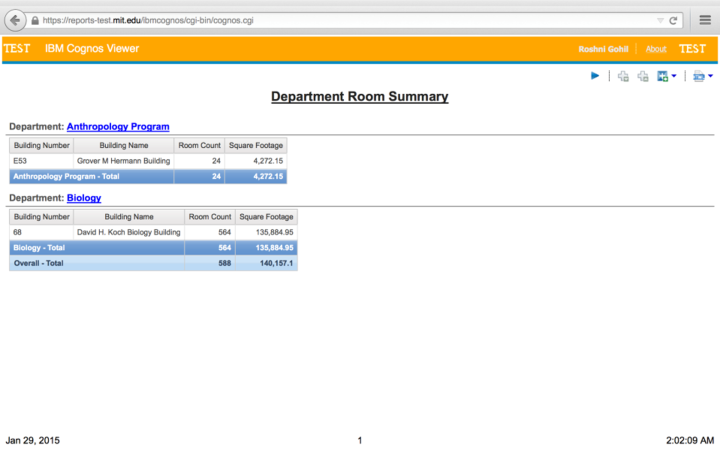The image size is (720, 450).
Task: Click the view format icon
Action: pyautogui.click(x=698, y=76)
